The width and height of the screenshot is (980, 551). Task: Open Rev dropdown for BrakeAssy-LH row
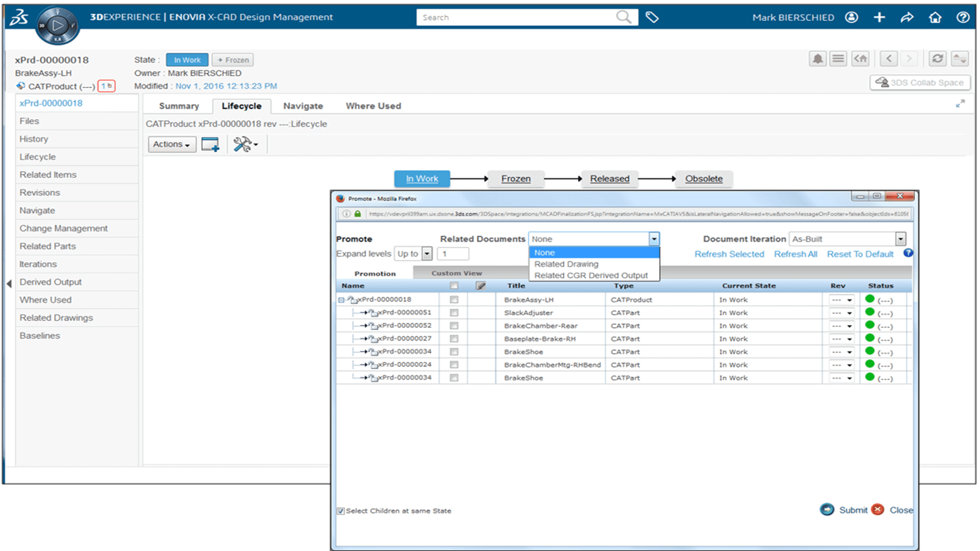tap(842, 300)
